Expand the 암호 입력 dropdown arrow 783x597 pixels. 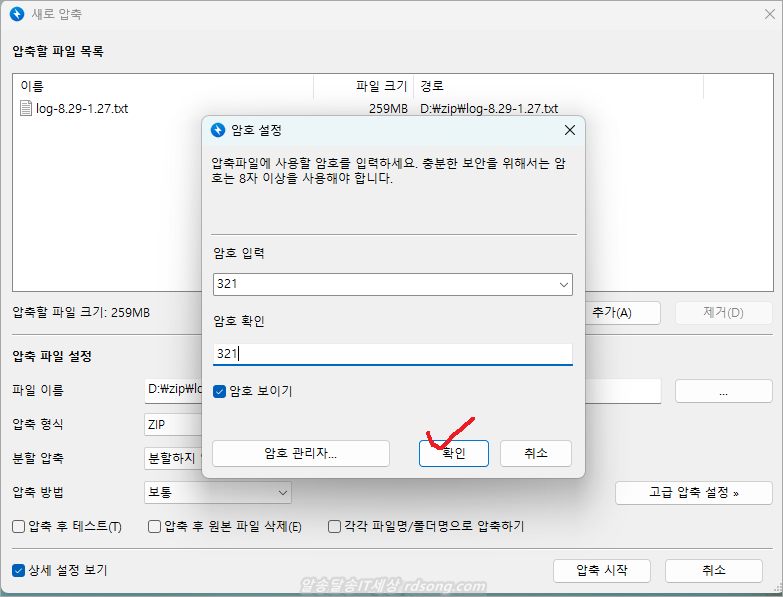pyautogui.click(x=561, y=285)
